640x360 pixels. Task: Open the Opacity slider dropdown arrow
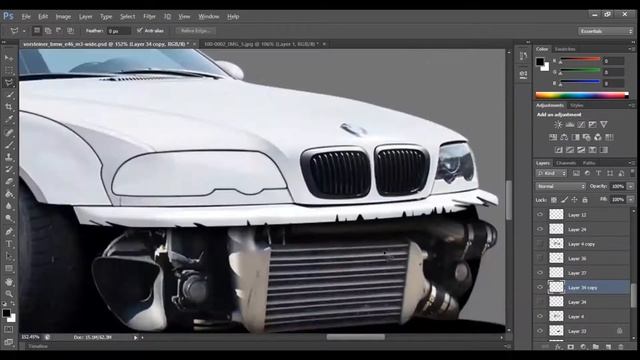coord(631,187)
